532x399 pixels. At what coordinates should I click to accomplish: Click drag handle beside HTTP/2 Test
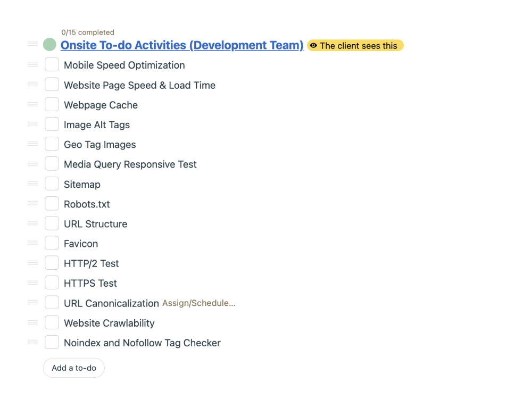point(33,262)
